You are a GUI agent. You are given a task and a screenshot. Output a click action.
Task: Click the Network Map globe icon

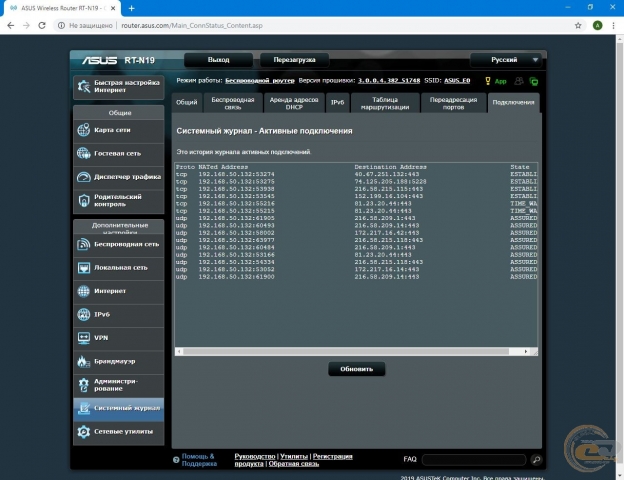pyautogui.click(x=84, y=130)
